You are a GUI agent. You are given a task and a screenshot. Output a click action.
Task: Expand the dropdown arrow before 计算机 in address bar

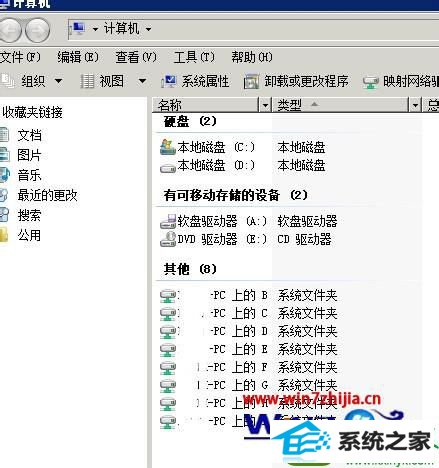click(x=95, y=30)
